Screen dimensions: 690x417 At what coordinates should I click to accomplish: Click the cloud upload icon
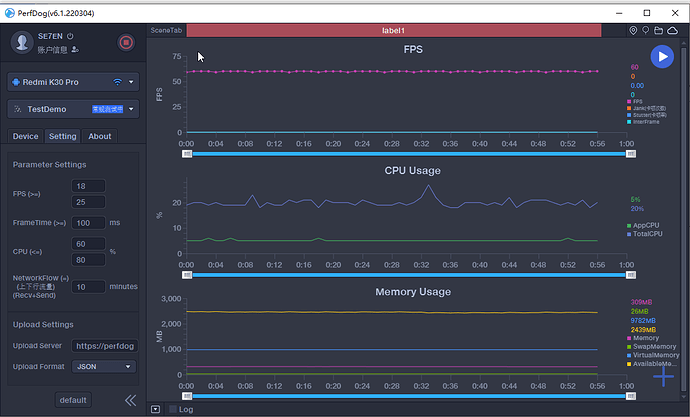tap(672, 30)
